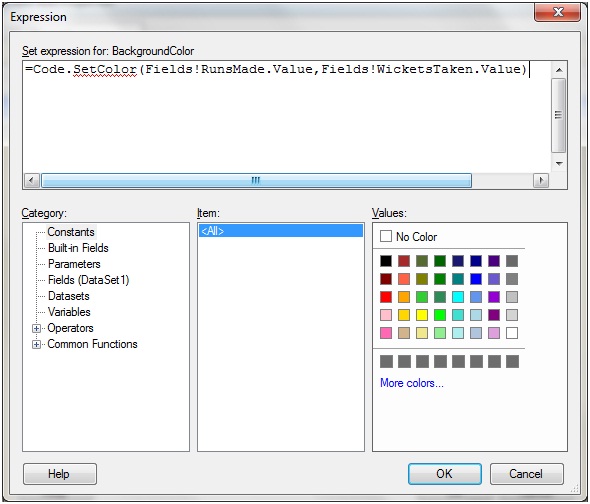Pick the bright lime green swatch
This screenshot has width=590, height=504.
click(x=440, y=315)
